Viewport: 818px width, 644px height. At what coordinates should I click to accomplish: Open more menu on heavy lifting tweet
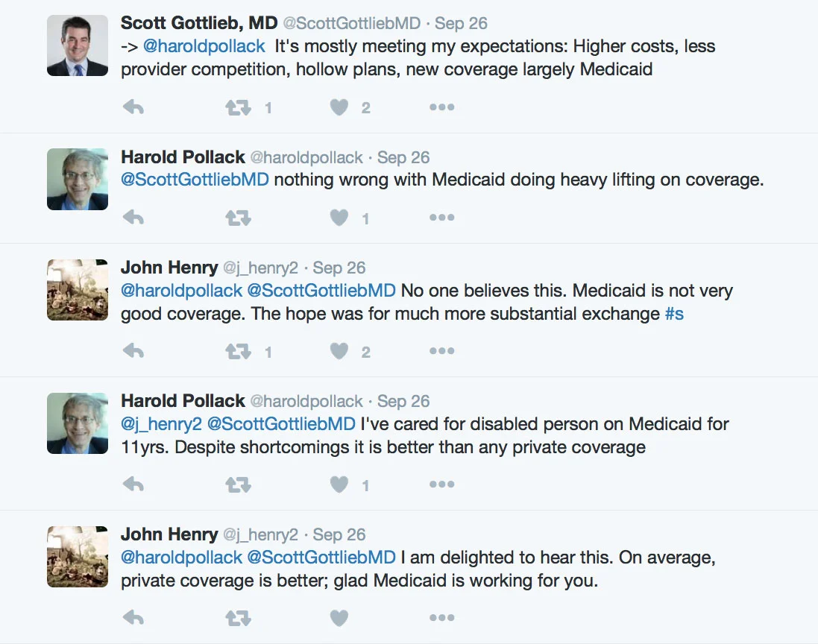point(441,218)
